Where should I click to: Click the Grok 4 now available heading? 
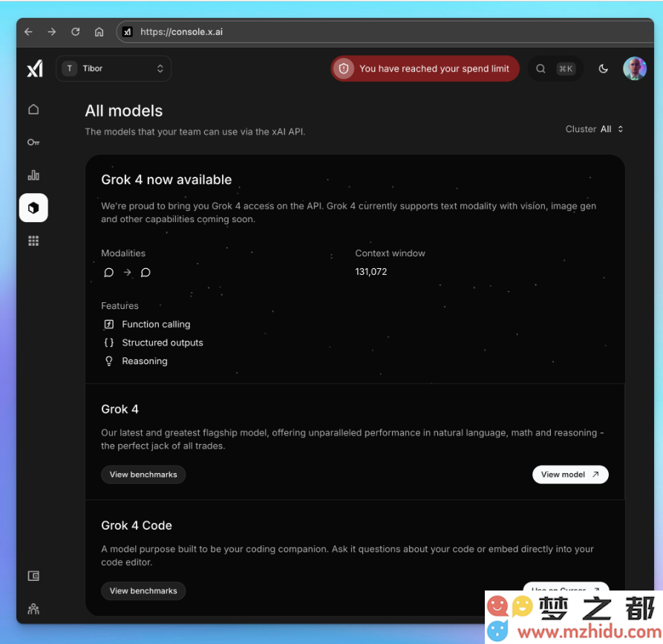(166, 180)
